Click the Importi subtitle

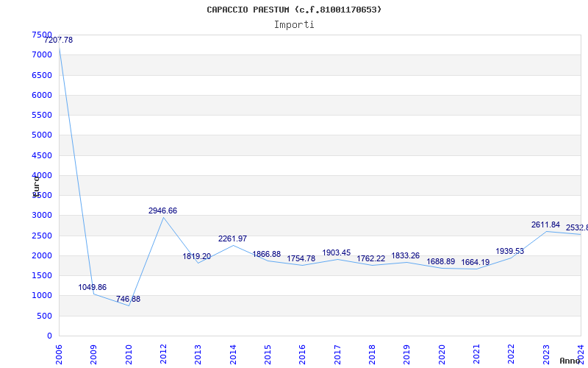pos(294,25)
